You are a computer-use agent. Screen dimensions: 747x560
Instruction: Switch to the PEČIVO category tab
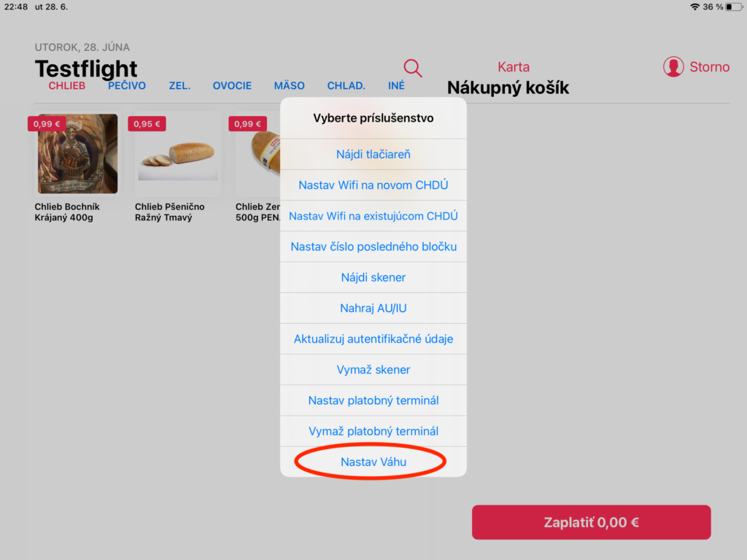click(127, 86)
